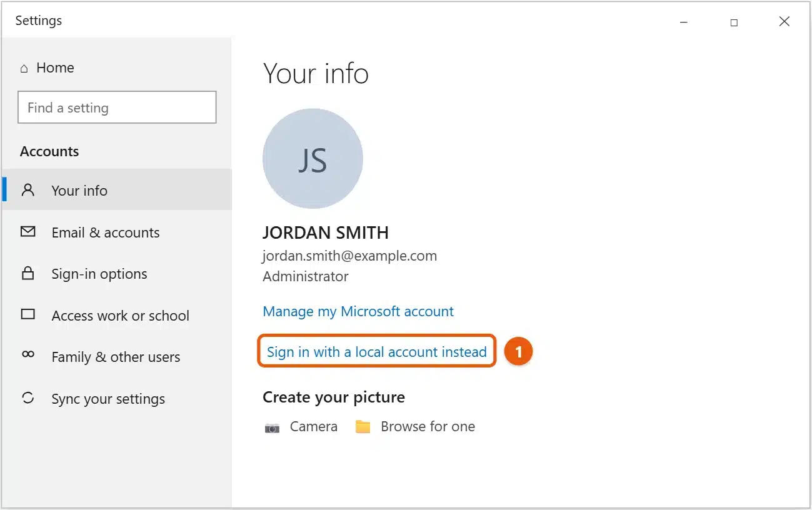Viewport: 812px width, 510px height.
Task: Select the Your info person icon
Action: pyautogui.click(x=28, y=190)
